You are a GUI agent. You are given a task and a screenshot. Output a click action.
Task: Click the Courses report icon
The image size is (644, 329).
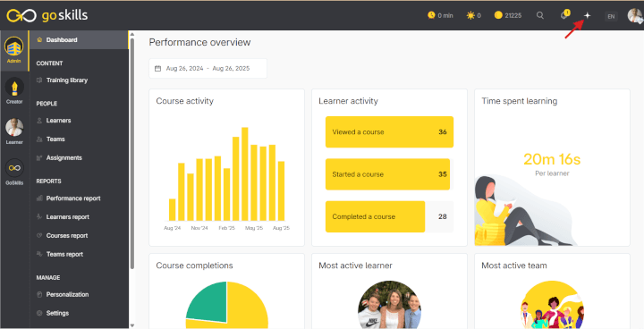click(39, 236)
